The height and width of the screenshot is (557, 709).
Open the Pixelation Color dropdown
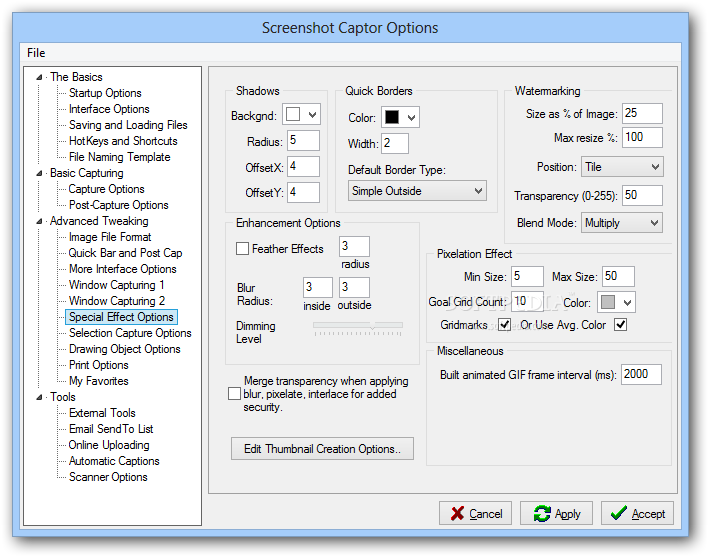627,302
